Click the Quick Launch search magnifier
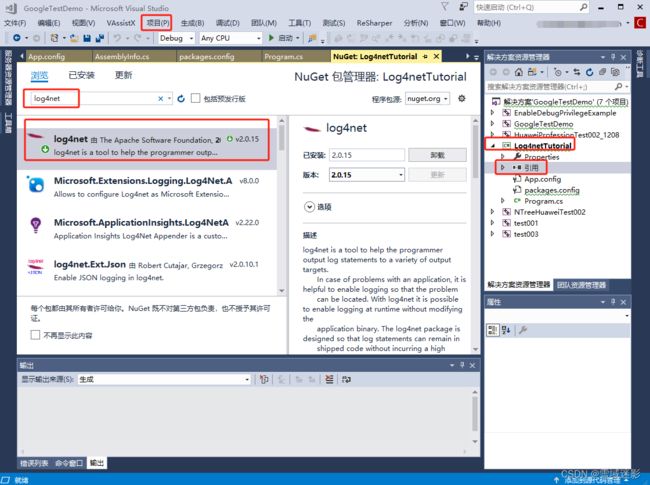The image size is (650, 485). click(583, 7)
